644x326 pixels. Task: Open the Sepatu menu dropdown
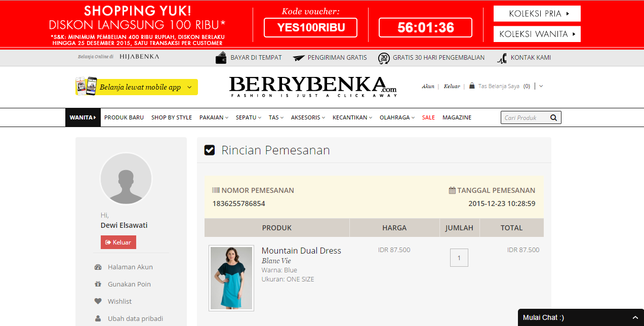pos(249,117)
